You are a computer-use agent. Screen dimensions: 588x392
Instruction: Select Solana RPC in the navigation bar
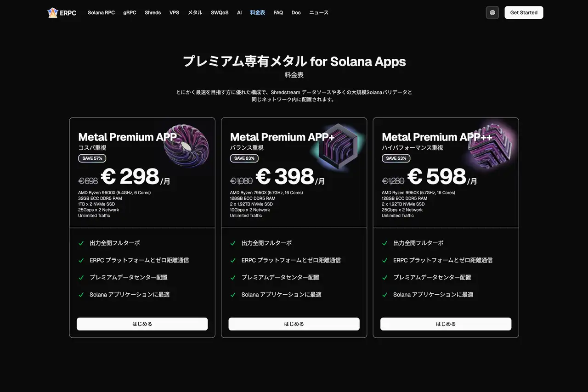tap(101, 12)
